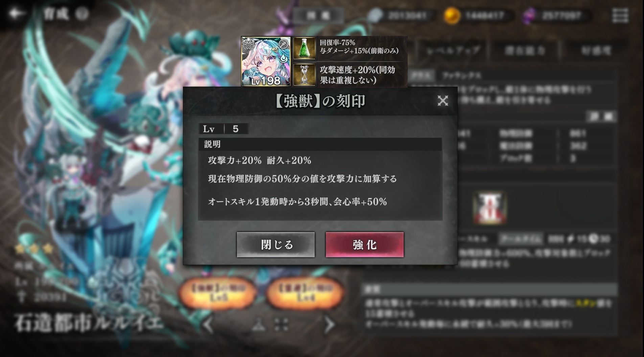Select the second orange 刻印 Lv4 badge
The height and width of the screenshot is (357, 644).
tap(305, 293)
